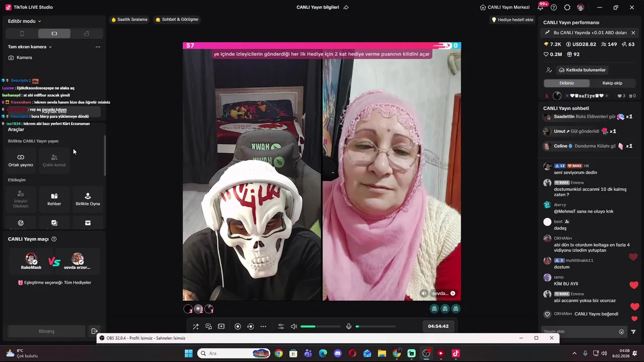Click the Rövanş rematch button
644x362 pixels.
[x=46, y=331]
